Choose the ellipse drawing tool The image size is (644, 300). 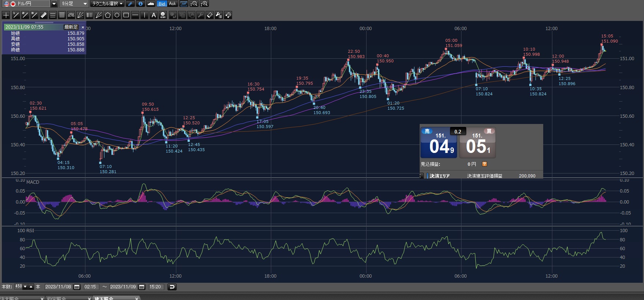[117, 15]
